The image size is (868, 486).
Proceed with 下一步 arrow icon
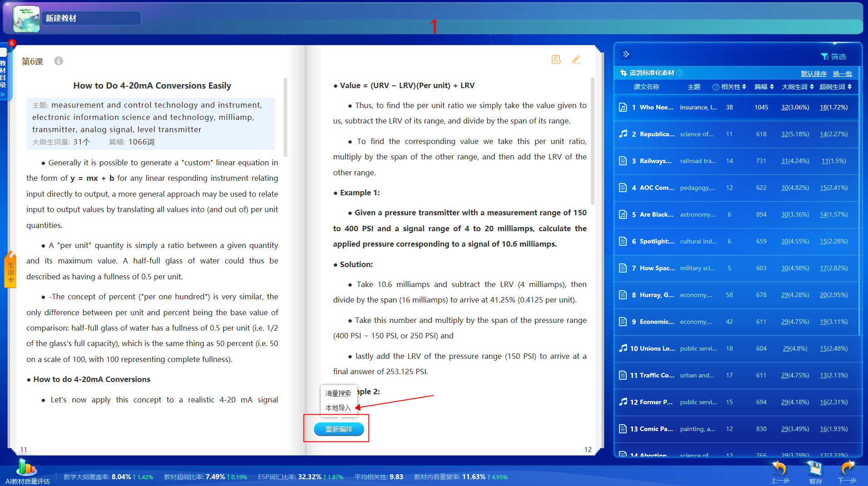click(847, 469)
